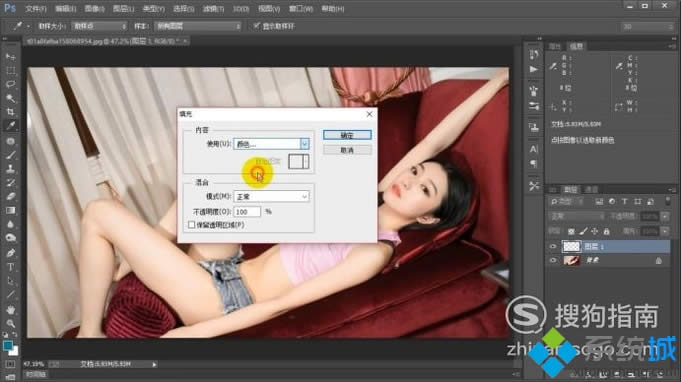Click the text layer filter 'T' icon
This screenshot has width=681, height=382.
625,201
